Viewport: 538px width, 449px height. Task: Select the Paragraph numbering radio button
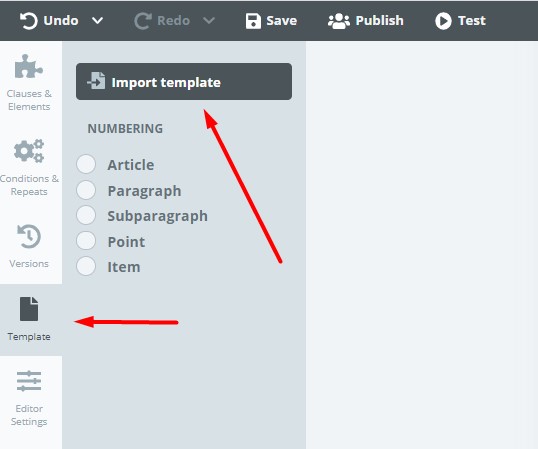[x=86, y=190]
